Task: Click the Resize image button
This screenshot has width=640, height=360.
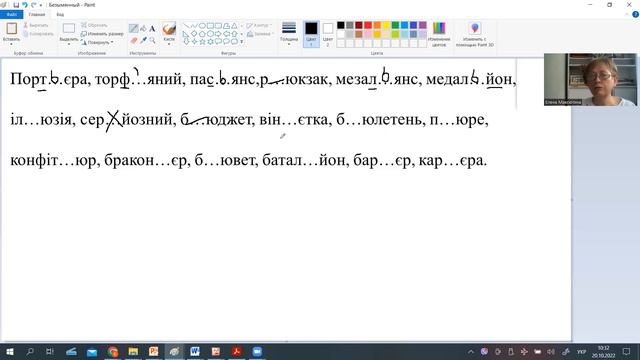Action: coord(102,34)
